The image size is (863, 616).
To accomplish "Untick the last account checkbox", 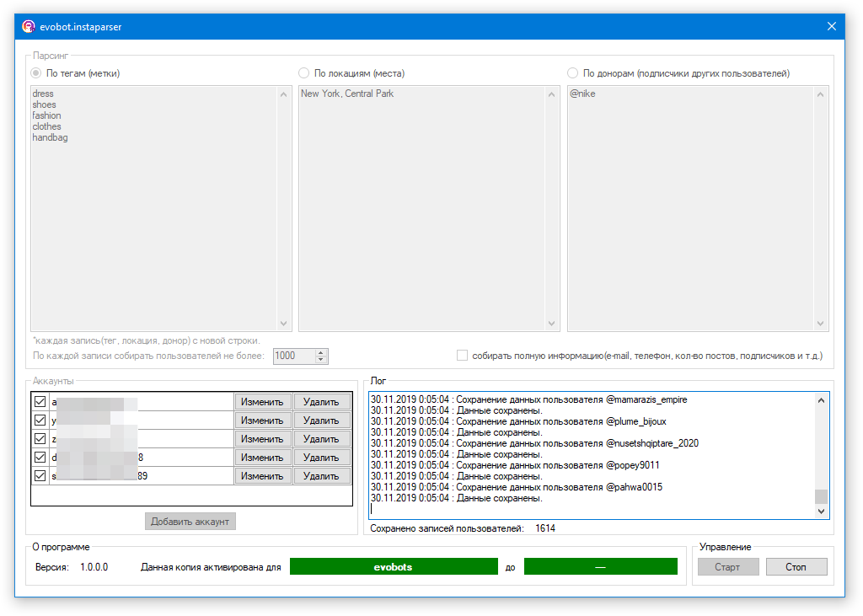I will click(x=40, y=476).
